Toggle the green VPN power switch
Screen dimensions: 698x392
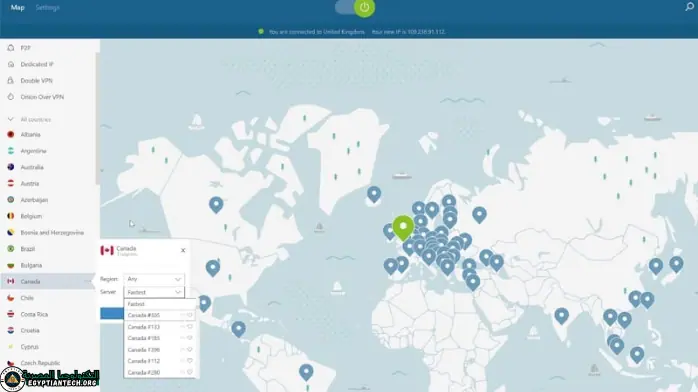coord(355,8)
